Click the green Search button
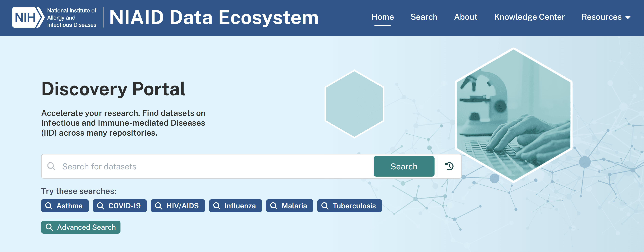The width and height of the screenshot is (644, 252). [404, 166]
